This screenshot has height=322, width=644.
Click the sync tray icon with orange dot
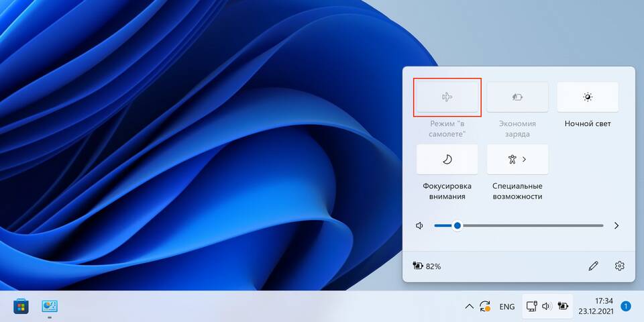(x=486, y=307)
